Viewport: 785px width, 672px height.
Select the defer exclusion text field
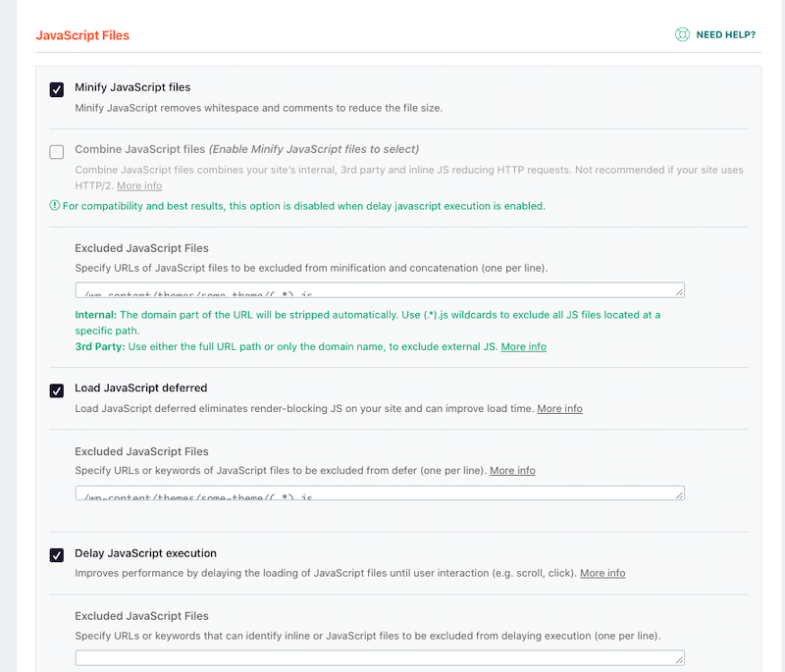click(x=378, y=491)
